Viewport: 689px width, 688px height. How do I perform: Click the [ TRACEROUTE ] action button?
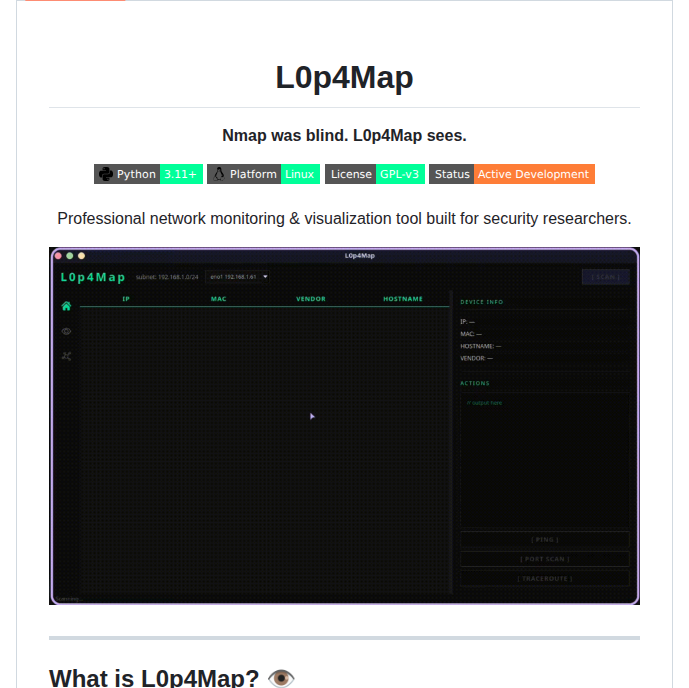pos(545,579)
